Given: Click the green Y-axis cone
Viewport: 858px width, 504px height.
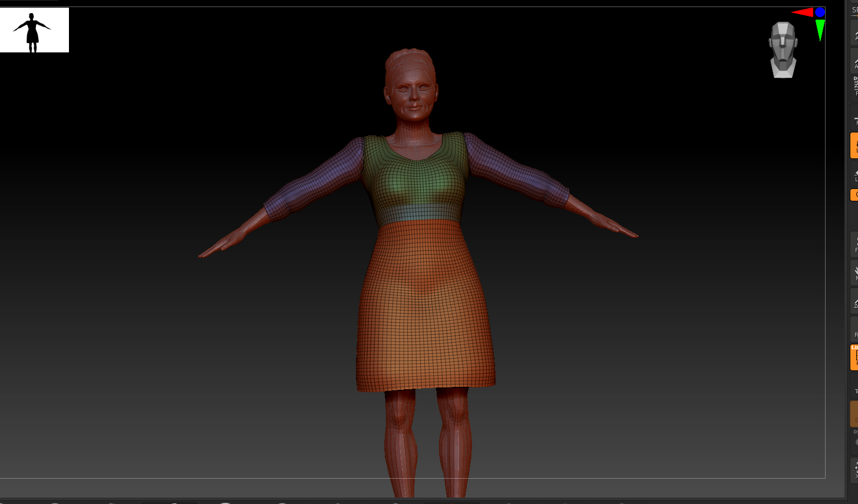Looking at the screenshot, I should pos(820,30).
